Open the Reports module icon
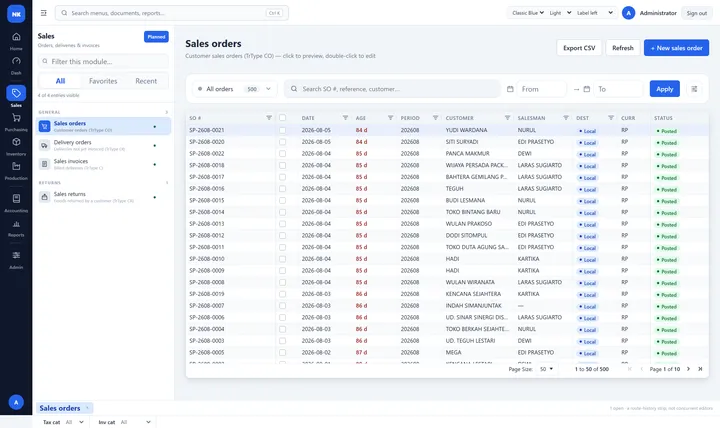Viewport: 720px width, 428px height. point(16,224)
